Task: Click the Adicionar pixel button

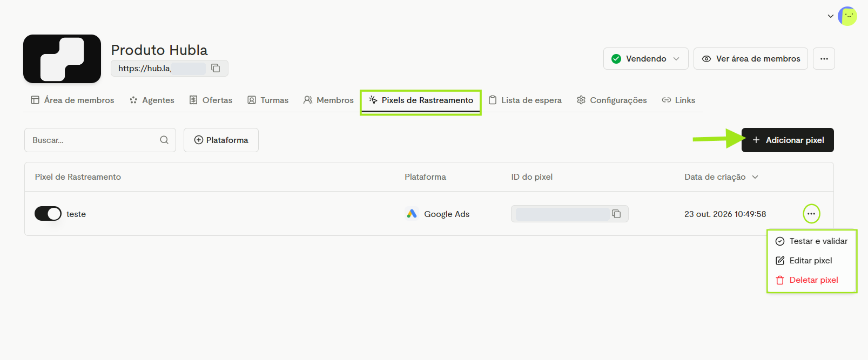Action: 788,140
